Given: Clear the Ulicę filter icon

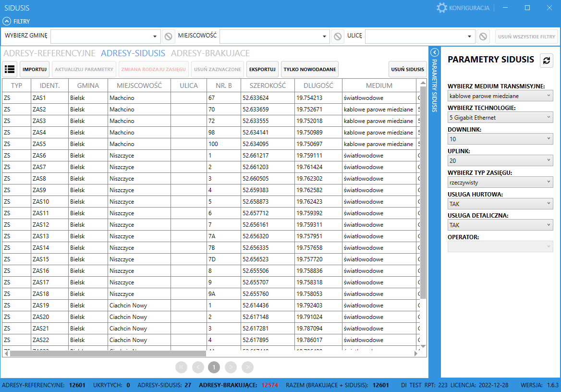Looking at the screenshot, I should 483,37.
